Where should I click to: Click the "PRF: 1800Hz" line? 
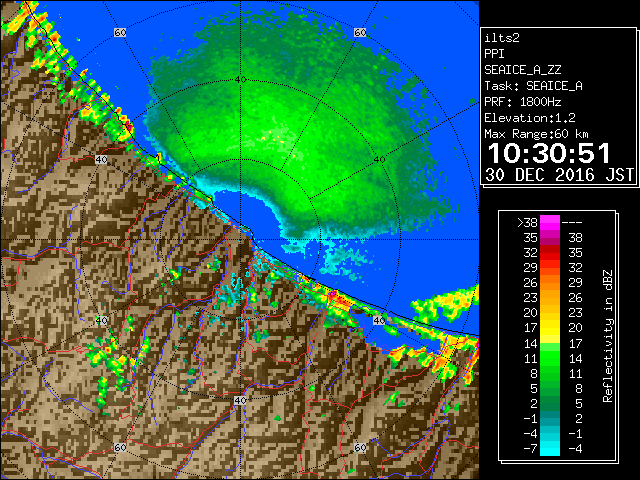pyautogui.click(x=523, y=102)
